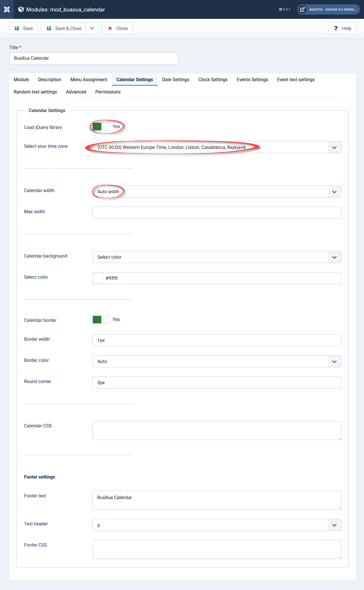Image resolution: width=364 pixels, height=590 pixels.
Task: Click the red X icon on Close
Action: coord(110,28)
